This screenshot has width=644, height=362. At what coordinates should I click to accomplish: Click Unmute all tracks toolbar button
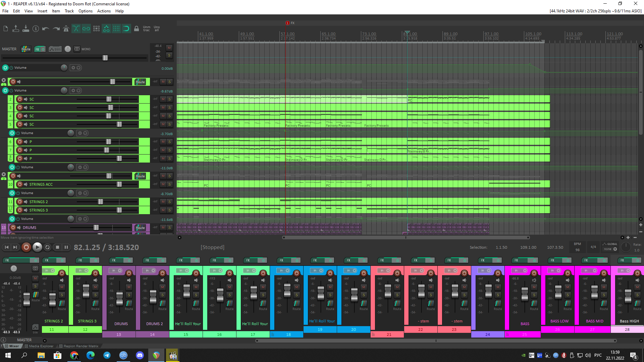[147, 29]
